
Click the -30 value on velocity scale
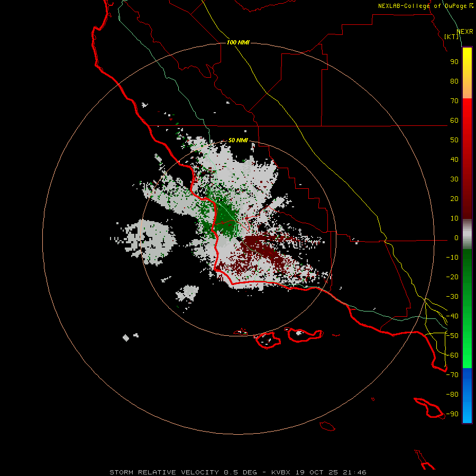coord(452,297)
